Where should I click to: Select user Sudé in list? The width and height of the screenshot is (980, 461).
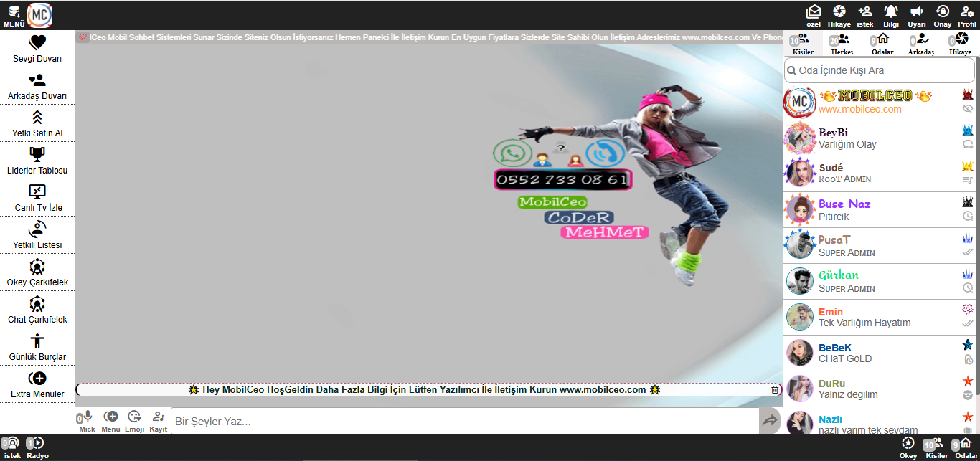click(879, 174)
